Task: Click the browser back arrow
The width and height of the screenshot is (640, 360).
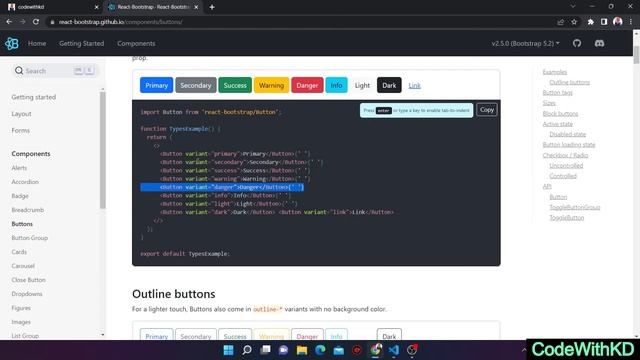Action: (9, 22)
